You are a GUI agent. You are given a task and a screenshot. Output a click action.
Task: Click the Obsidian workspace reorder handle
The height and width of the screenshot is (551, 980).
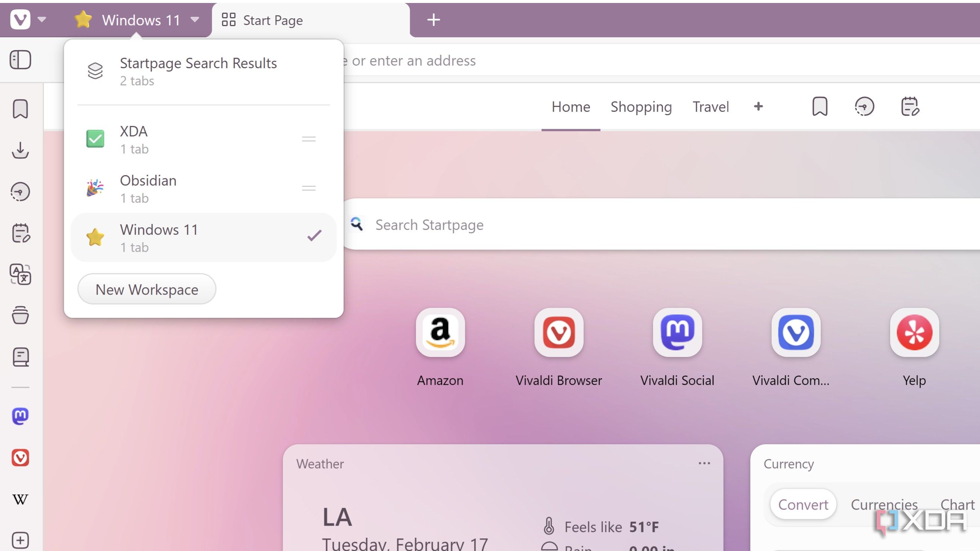(309, 188)
